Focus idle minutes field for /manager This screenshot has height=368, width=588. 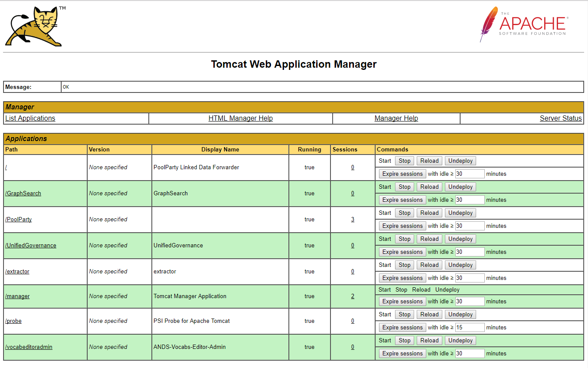[x=470, y=301]
